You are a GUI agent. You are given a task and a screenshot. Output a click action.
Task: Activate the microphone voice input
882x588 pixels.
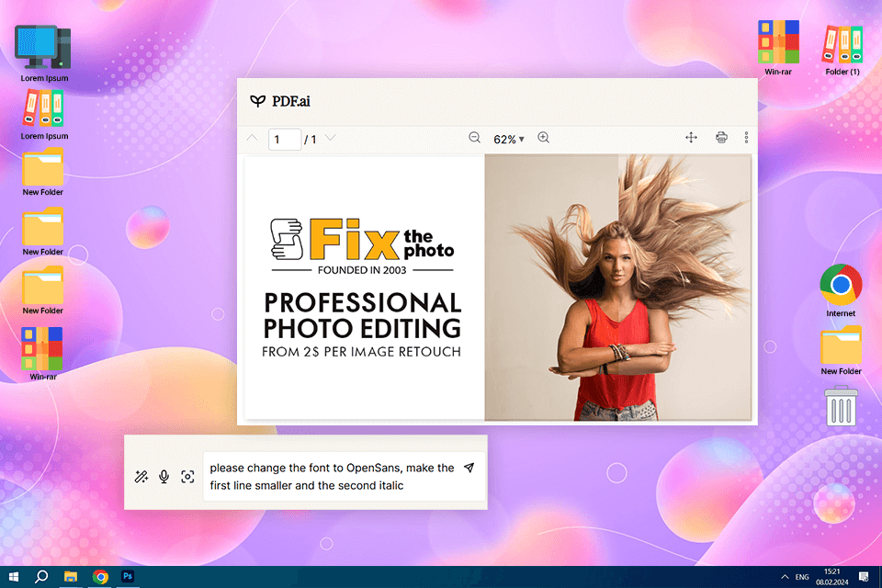[164, 477]
